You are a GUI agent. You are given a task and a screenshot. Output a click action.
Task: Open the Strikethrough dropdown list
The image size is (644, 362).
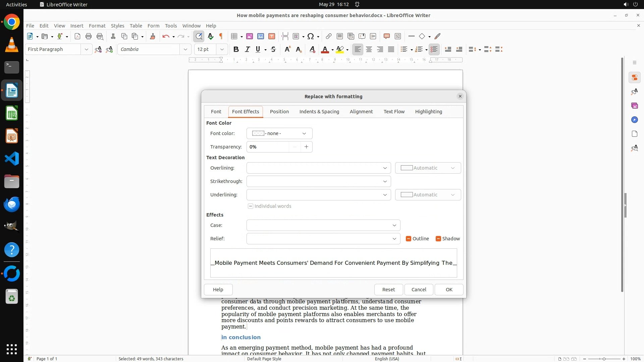pyautogui.click(x=318, y=181)
